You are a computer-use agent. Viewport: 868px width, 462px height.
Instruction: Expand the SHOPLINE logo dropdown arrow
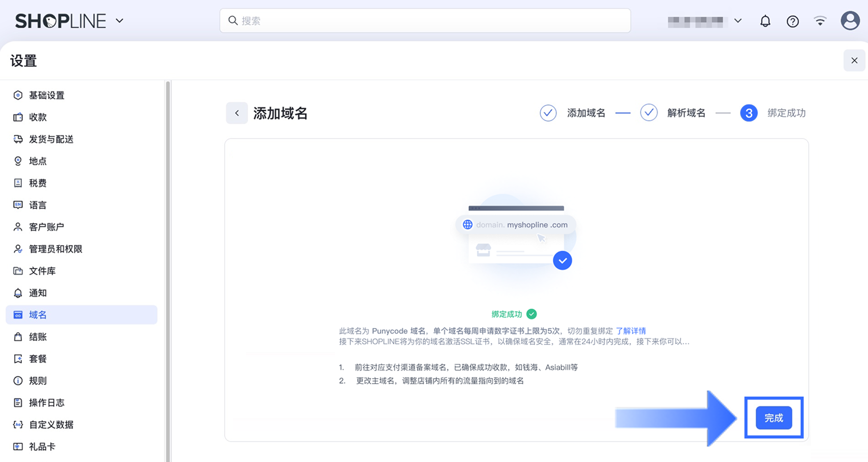(119, 21)
